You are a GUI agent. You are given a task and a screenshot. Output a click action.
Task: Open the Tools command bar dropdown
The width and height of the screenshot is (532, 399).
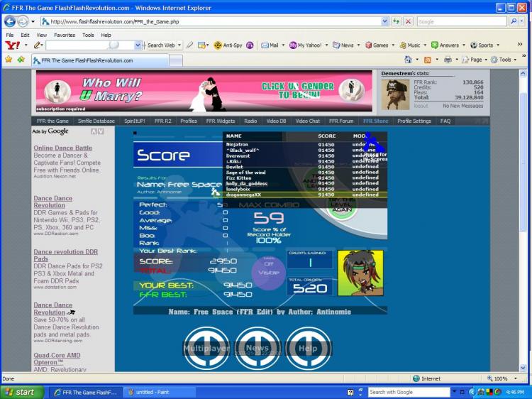tap(504, 60)
